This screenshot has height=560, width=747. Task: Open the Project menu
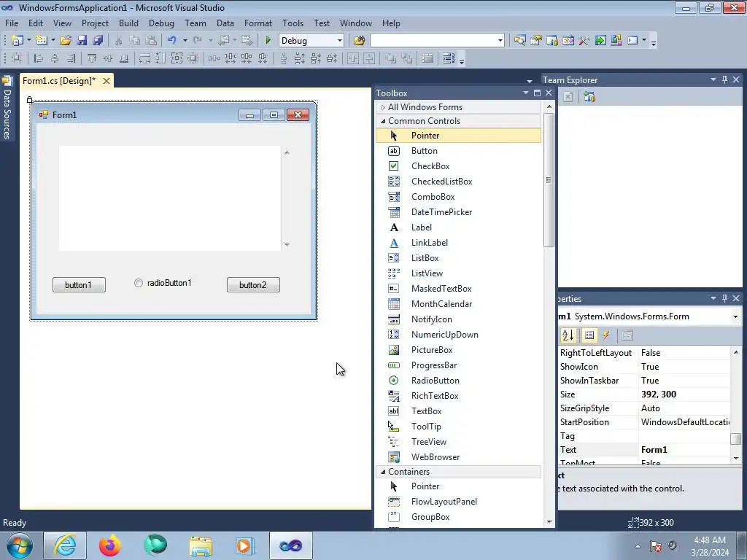coord(95,23)
